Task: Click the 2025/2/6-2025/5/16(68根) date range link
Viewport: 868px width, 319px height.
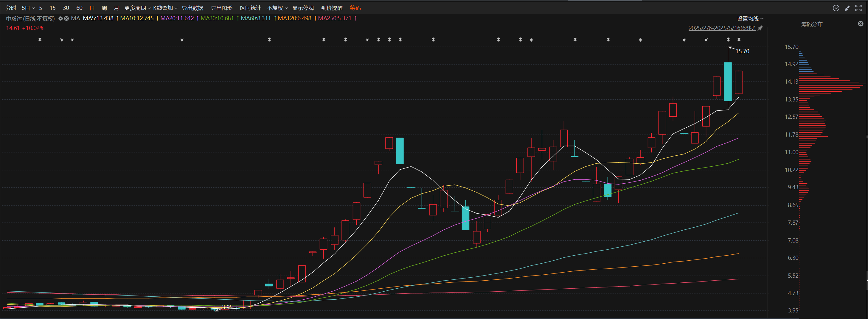Action: (x=722, y=28)
